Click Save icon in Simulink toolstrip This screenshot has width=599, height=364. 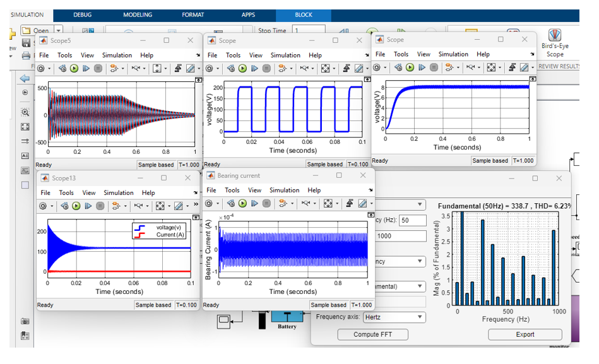click(26, 43)
